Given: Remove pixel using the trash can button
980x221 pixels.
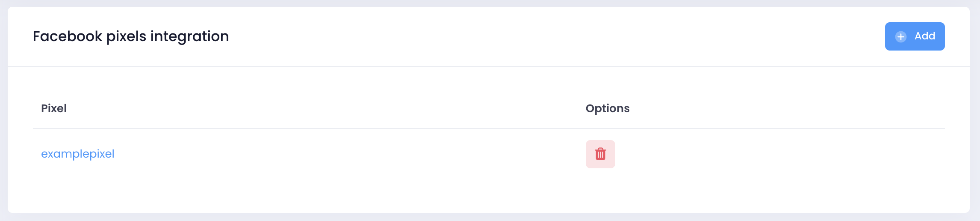Looking at the screenshot, I should 600,154.
